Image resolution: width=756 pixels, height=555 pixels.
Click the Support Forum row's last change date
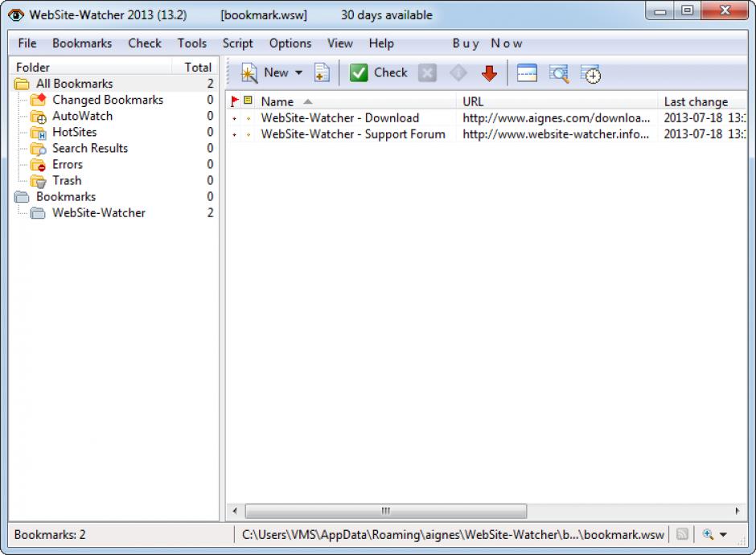pos(705,134)
